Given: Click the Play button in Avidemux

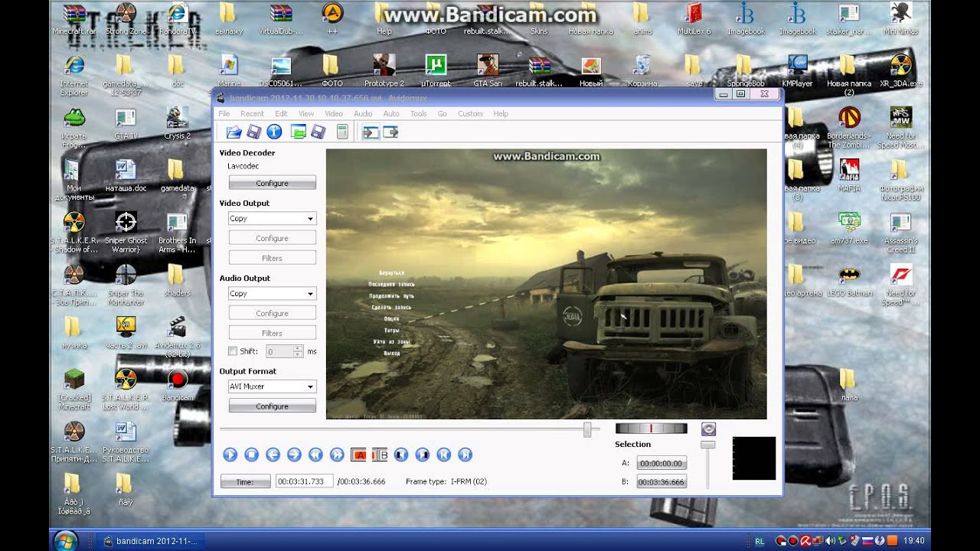Looking at the screenshot, I should pyautogui.click(x=230, y=455).
